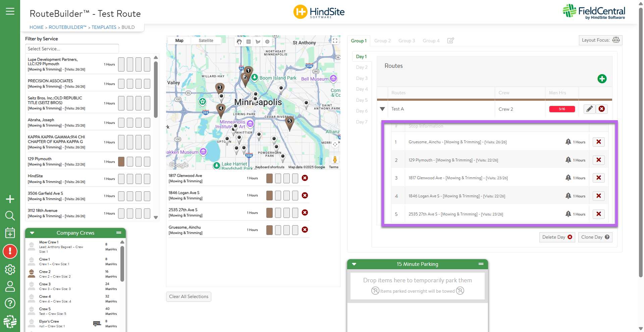Toggle second week box for 1846 Logan Ave S

278,195
